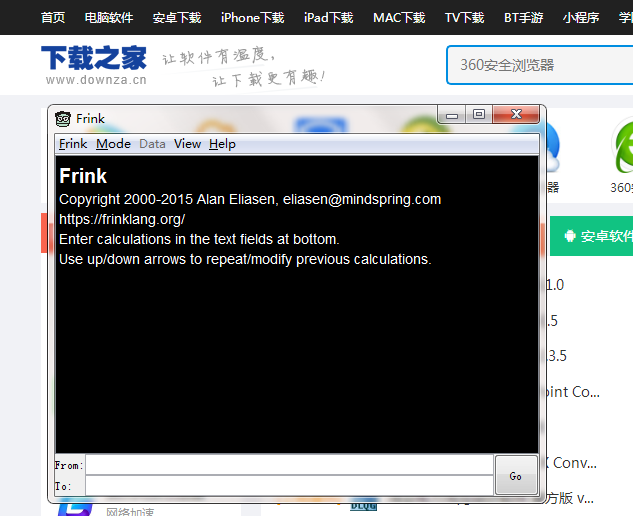Click 'Enter calculations in the text fields' line
This screenshot has height=516, width=633.
pyautogui.click(x=199, y=239)
